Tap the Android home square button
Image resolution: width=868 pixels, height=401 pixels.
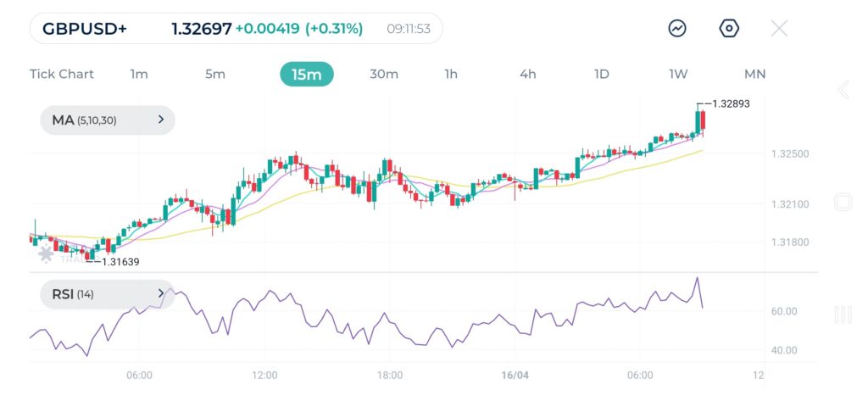(843, 202)
